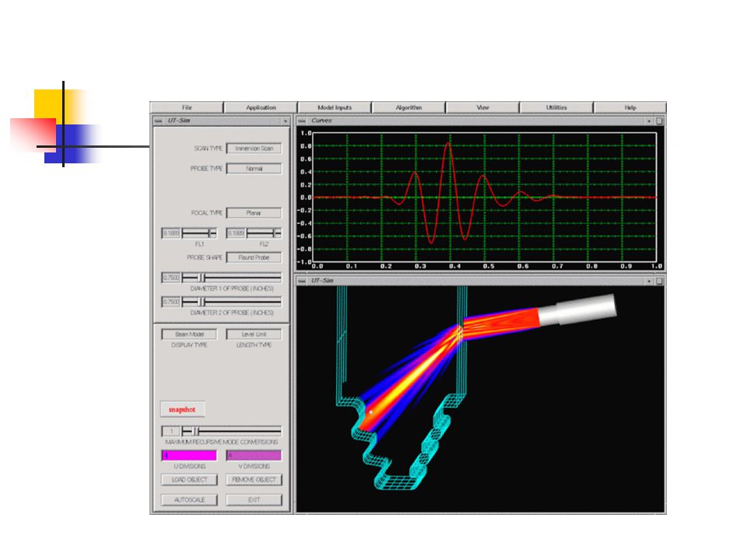The image size is (747, 560).
Task: Click the red snapshot button
Action: [x=182, y=410]
